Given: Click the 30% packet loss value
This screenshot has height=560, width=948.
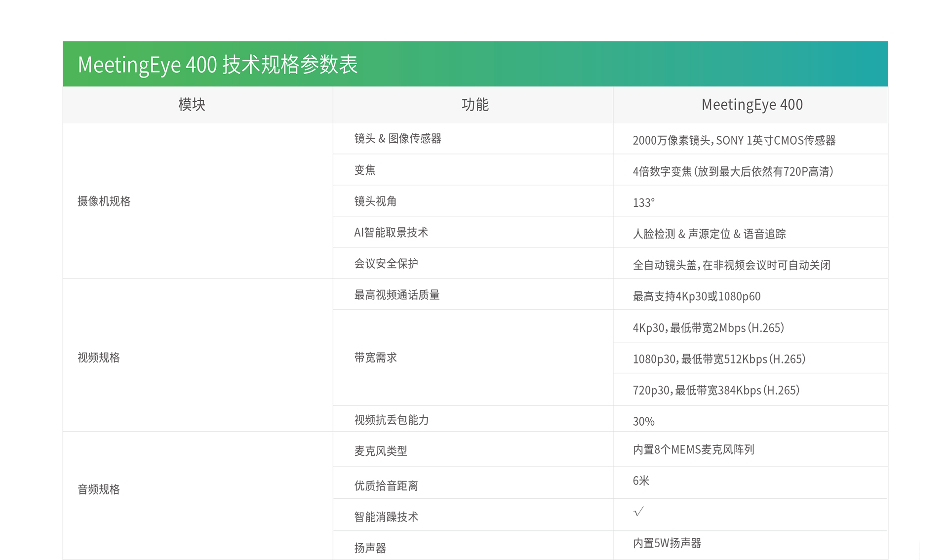Looking at the screenshot, I should (x=643, y=421).
